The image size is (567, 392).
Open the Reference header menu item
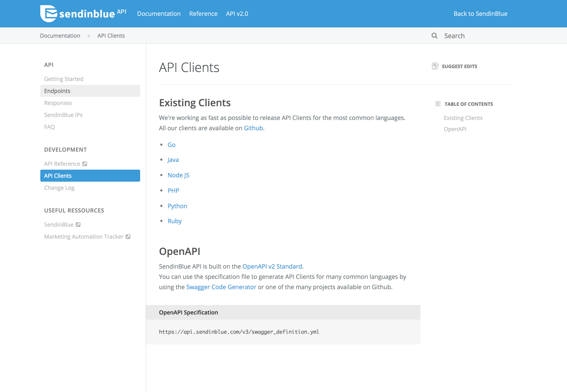pyautogui.click(x=203, y=14)
